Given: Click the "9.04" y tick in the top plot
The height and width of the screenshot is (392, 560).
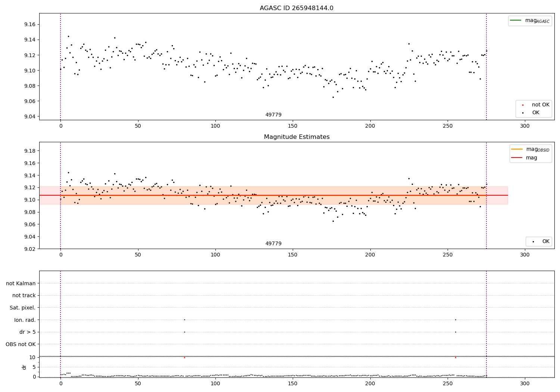Looking at the screenshot, I should (29, 116).
